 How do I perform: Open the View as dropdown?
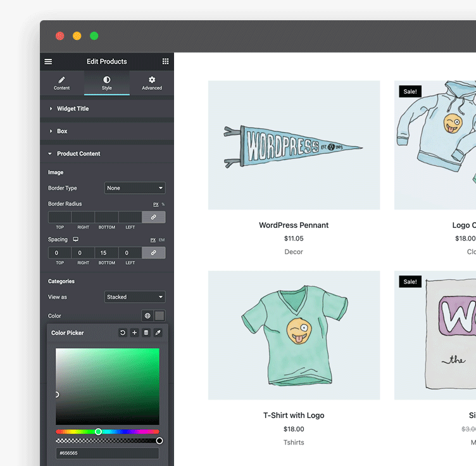pos(135,297)
